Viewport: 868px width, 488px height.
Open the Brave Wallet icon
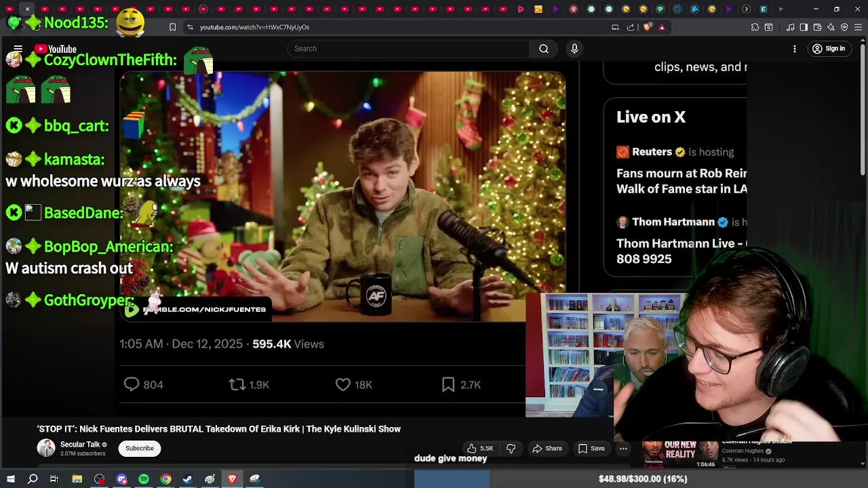817,27
